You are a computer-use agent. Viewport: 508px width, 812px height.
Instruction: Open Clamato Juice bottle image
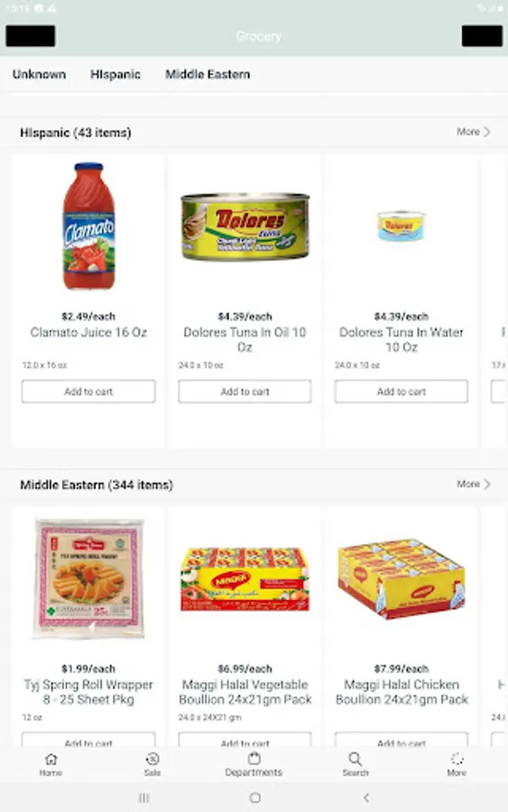(x=88, y=226)
